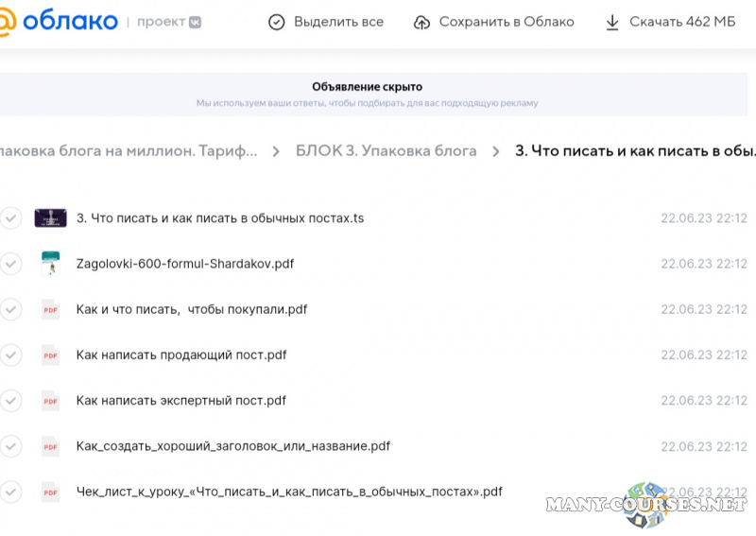This screenshot has height=536, width=756.
Task: Click the VK project badge icon
Action: pos(193,22)
